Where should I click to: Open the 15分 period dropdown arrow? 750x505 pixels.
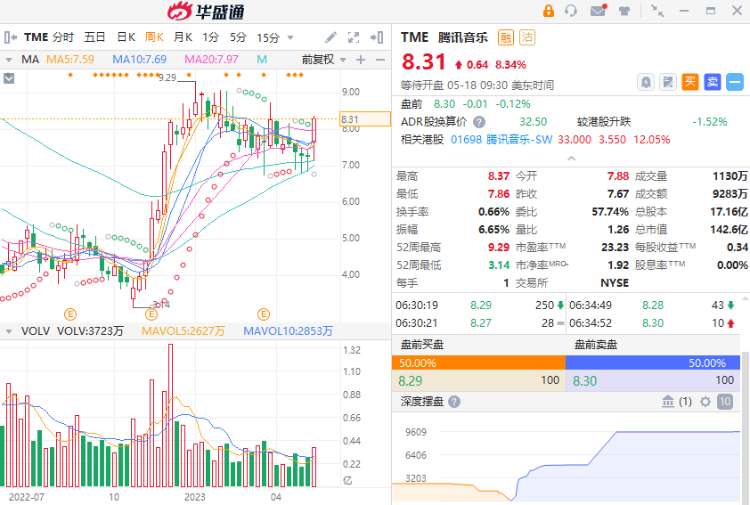point(290,38)
